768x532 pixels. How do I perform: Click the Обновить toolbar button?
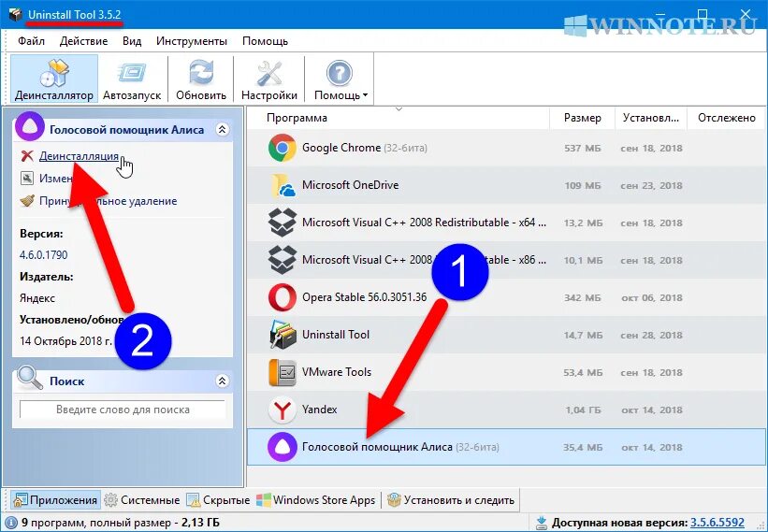point(201,79)
